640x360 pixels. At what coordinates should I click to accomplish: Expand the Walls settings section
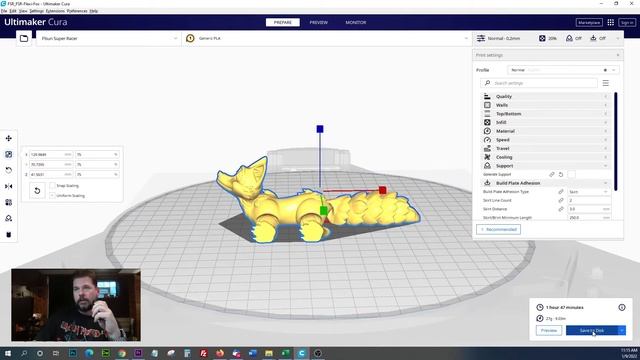[546, 105]
